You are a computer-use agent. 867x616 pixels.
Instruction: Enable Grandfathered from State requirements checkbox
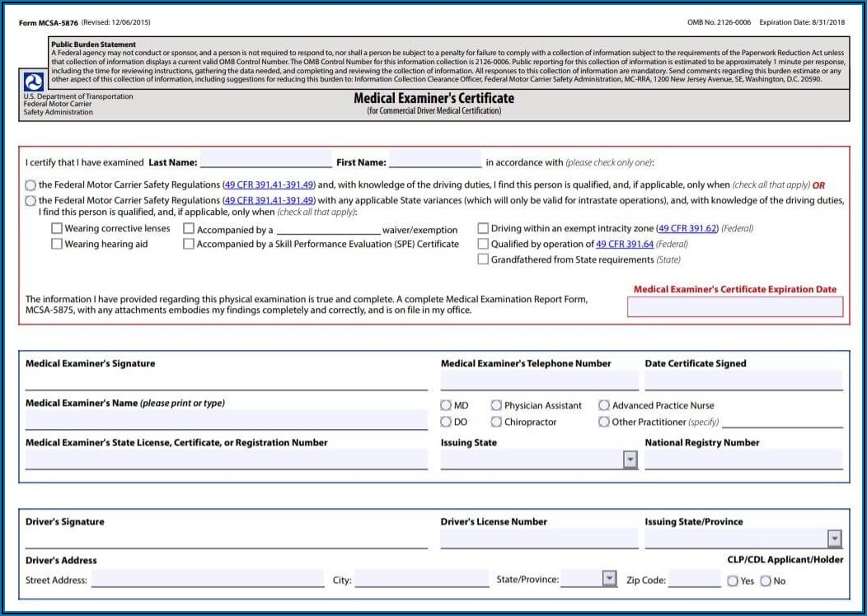pos(483,259)
